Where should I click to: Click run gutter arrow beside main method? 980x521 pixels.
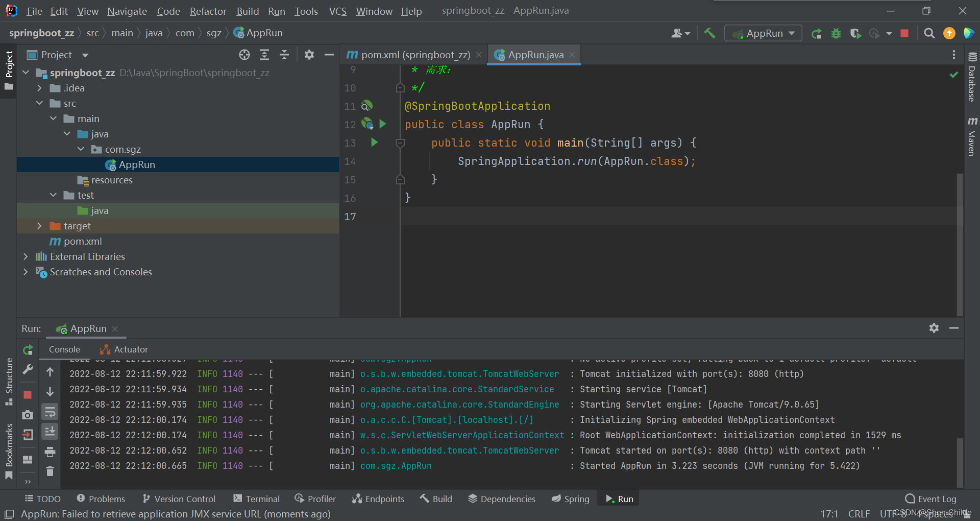pyautogui.click(x=375, y=143)
